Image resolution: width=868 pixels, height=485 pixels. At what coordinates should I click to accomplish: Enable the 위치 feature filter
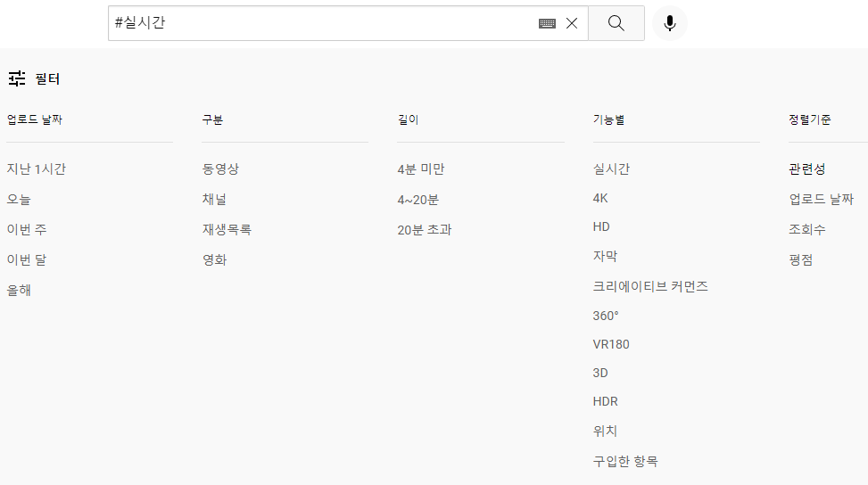coord(605,431)
